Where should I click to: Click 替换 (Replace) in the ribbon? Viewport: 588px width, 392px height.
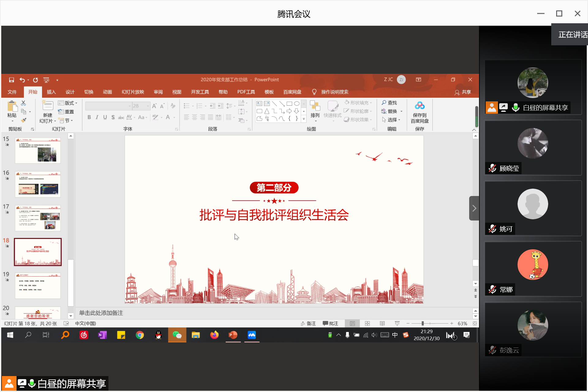coord(392,111)
